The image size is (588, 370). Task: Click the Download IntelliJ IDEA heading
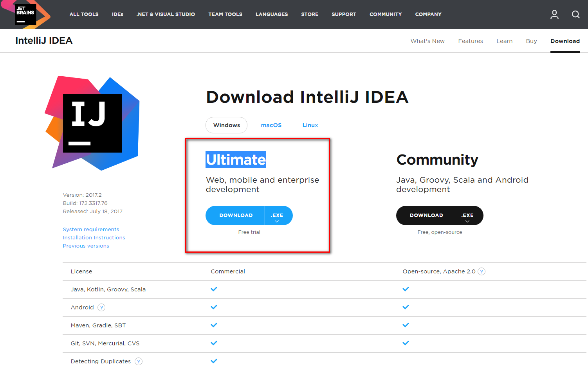click(307, 97)
